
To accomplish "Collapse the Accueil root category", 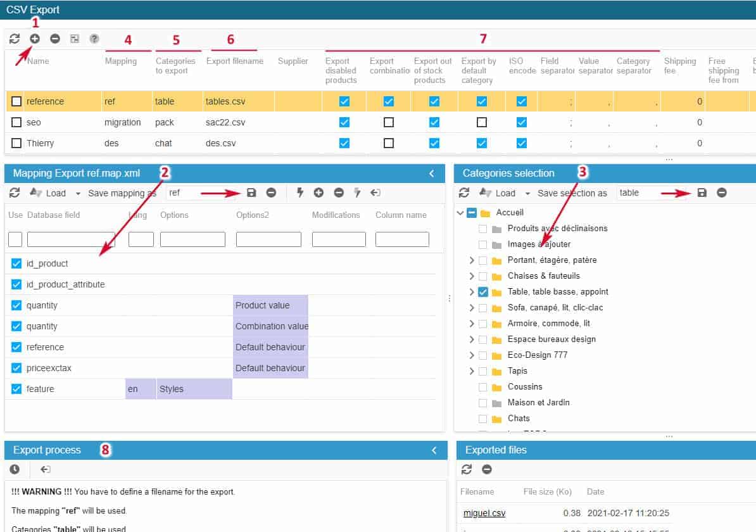I will point(460,213).
